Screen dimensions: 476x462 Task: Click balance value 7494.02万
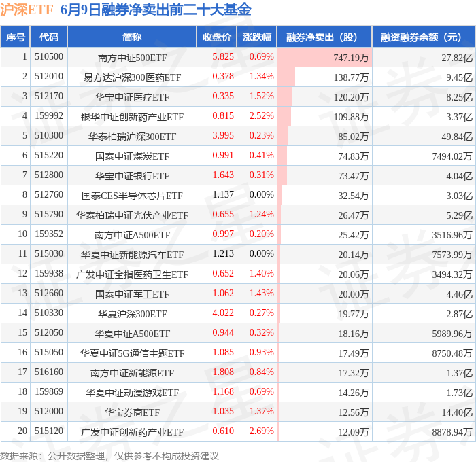[x=452, y=156]
